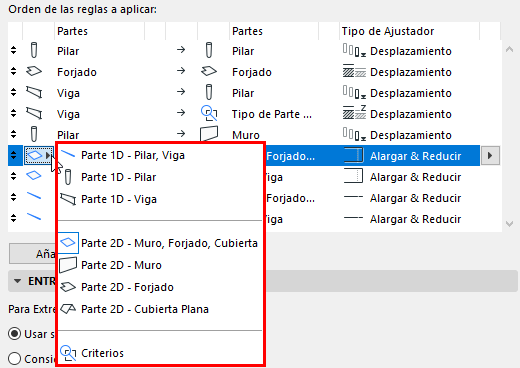This screenshot has width=520, height=368.
Task: Choose 'Parte 1D - Viga' menu entry
Action: click(160, 199)
